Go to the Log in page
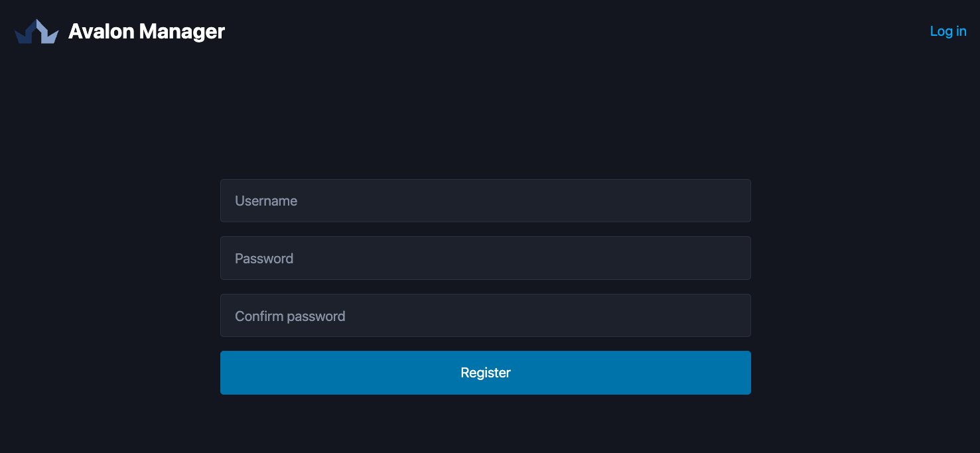This screenshot has height=453, width=980. pyautogui.click(x=947, y=31)
